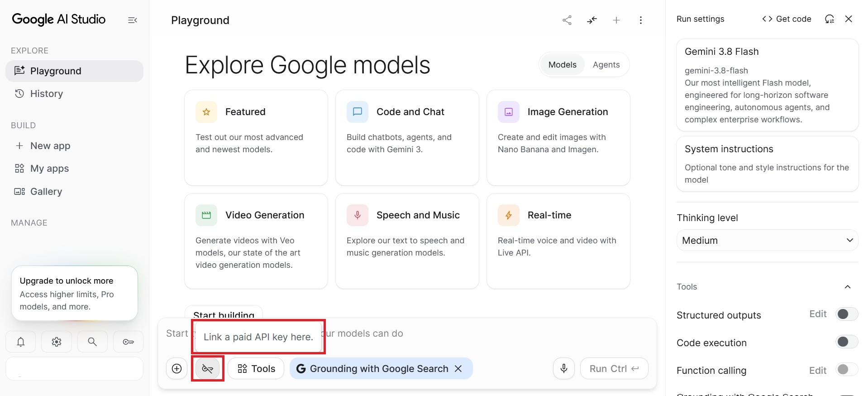Collapse the Tools section chevron
Viewport: 868px width, 396px height.
tap(848, 287)
